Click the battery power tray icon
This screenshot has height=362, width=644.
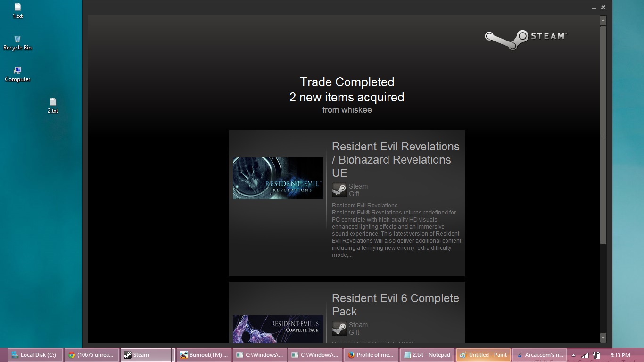[x=596, y=355]
